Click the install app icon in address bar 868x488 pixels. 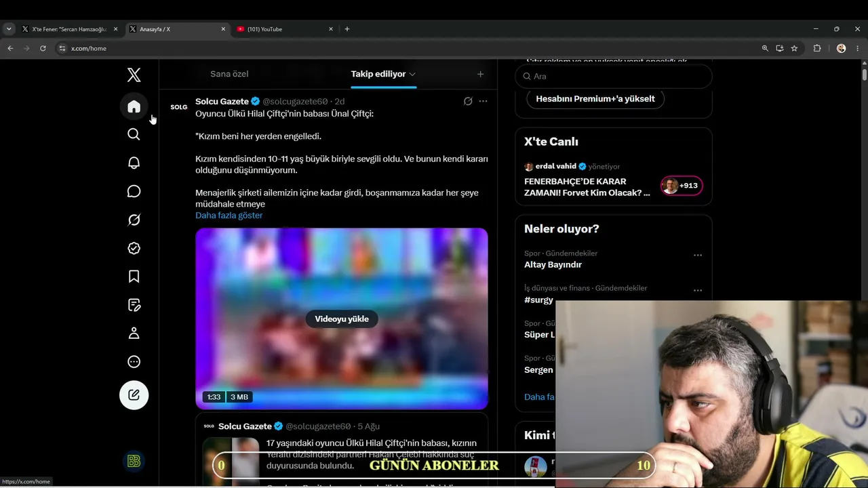[780, 48]
